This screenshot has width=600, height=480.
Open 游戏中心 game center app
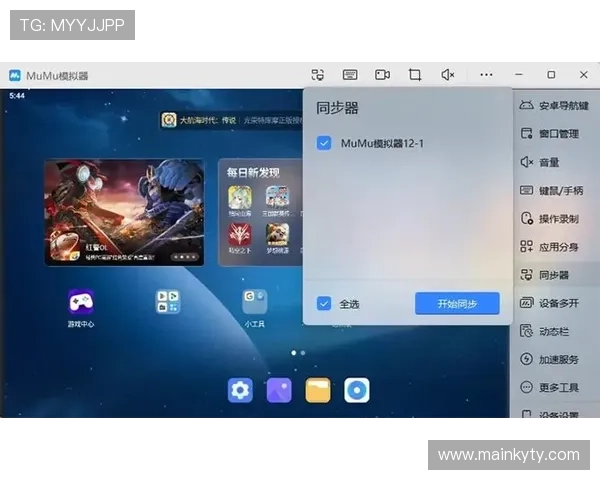(81, 302)
